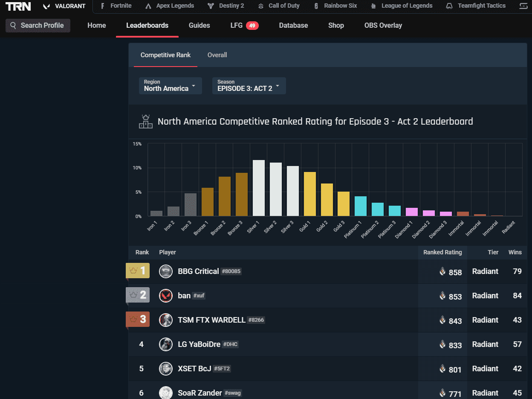The height and width of the screenshot is (399, 532).
Task: Click LG YaBoiDre's avatar
Action: pyautogui.click(x=166, y=344)
